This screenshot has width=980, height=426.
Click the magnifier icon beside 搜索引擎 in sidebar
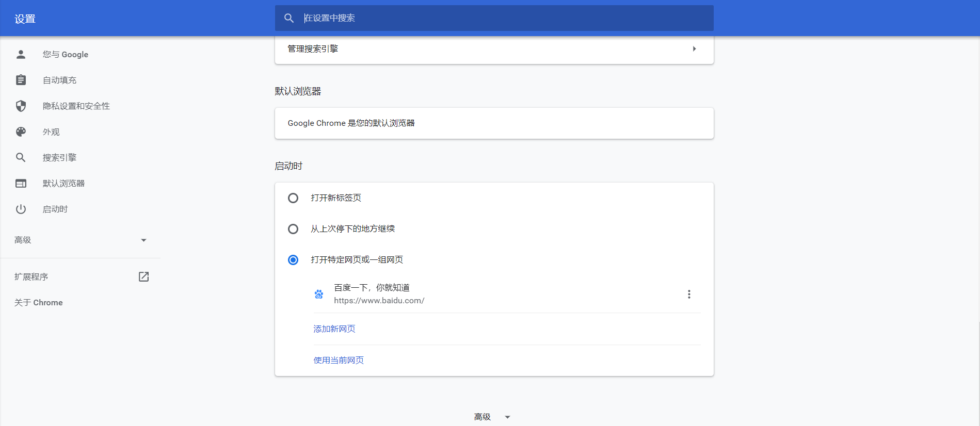click(21, 157)
